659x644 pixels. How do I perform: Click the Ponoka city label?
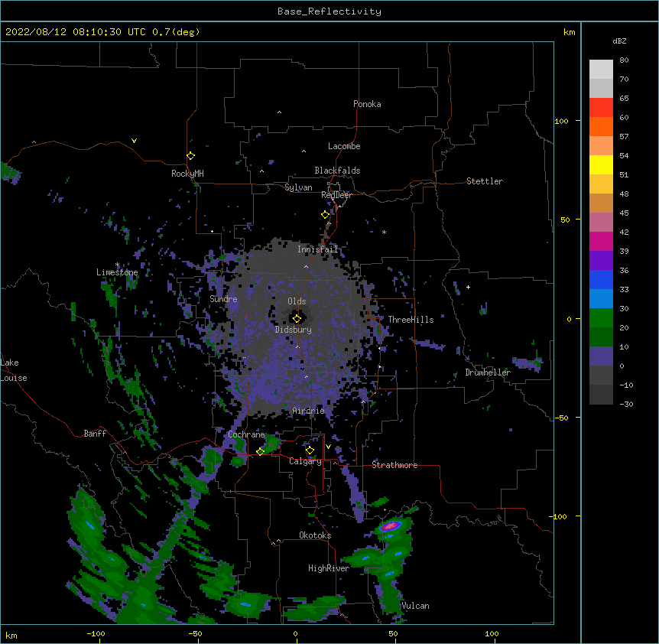[367, 104]
